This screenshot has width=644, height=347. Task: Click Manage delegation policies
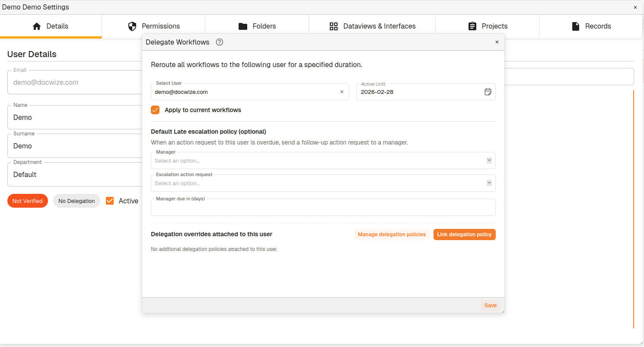point(392,235)
